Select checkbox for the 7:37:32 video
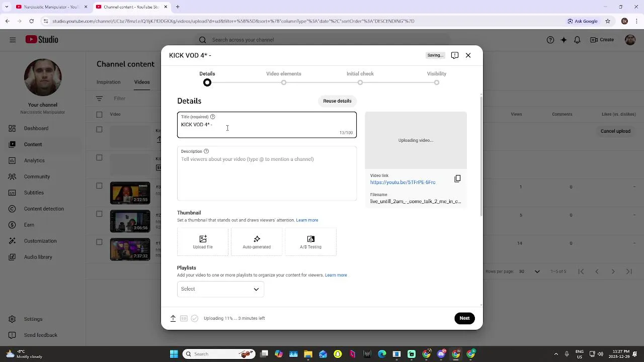Image resolution: width=644 pixels, height=362 pixels. coord(99,242)
